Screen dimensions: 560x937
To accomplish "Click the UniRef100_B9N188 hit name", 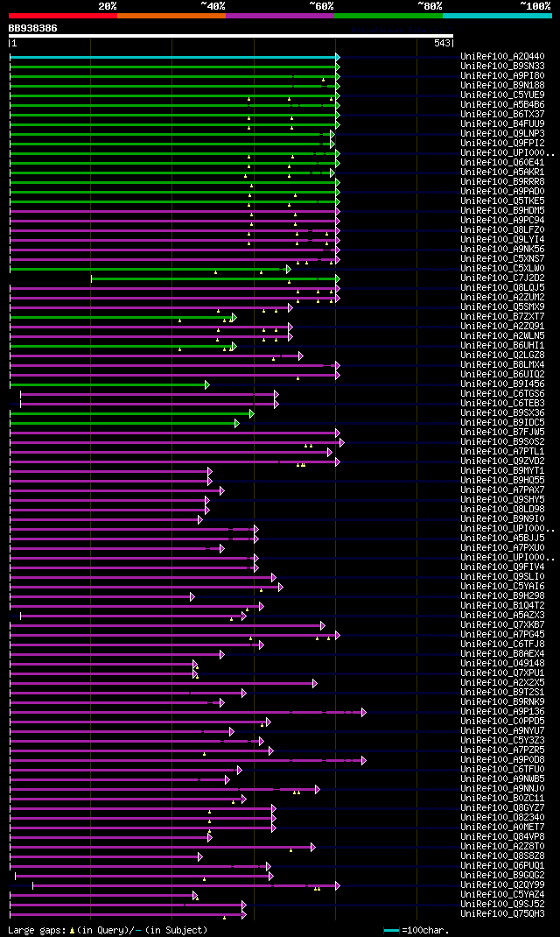I will [x=502, y=86].
